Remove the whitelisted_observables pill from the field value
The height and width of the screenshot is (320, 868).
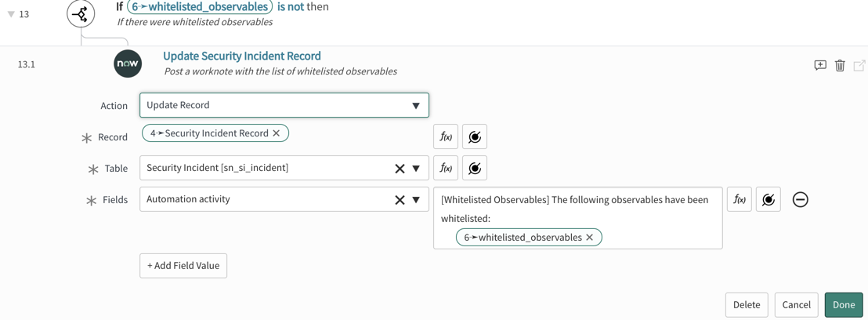coord(590,238)
